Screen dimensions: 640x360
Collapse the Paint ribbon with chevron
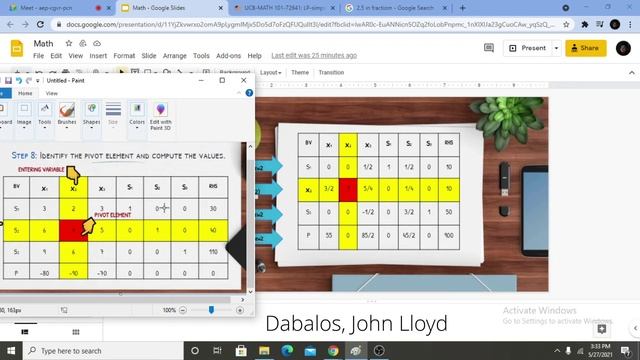tap(239, 93)
